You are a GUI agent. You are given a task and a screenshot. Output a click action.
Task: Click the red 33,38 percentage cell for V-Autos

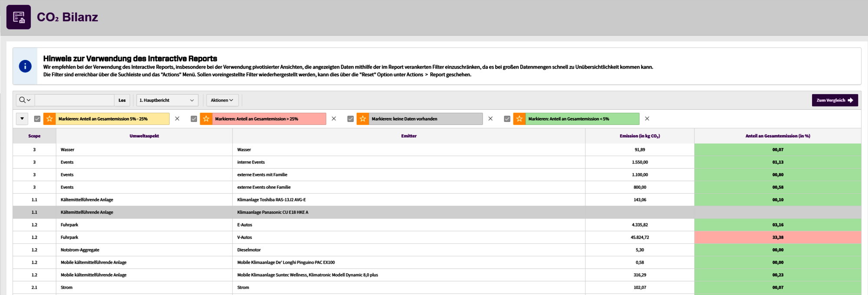point(777,237)
